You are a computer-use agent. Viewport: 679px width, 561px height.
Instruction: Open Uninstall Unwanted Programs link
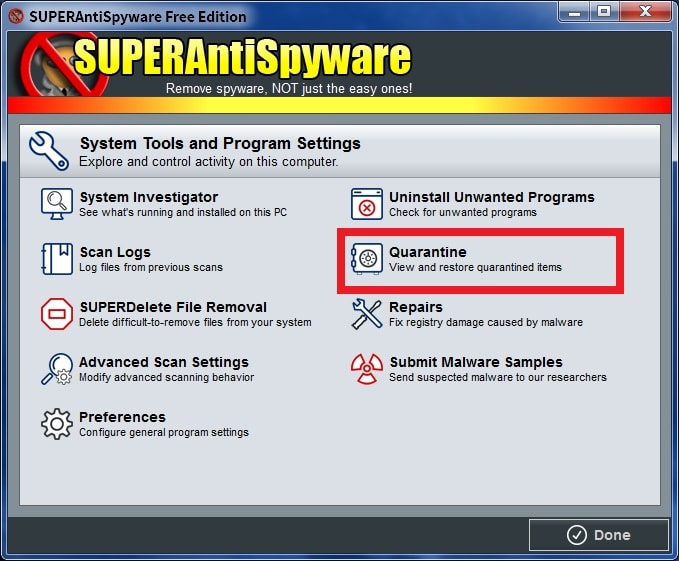click(x=491, y=197)
